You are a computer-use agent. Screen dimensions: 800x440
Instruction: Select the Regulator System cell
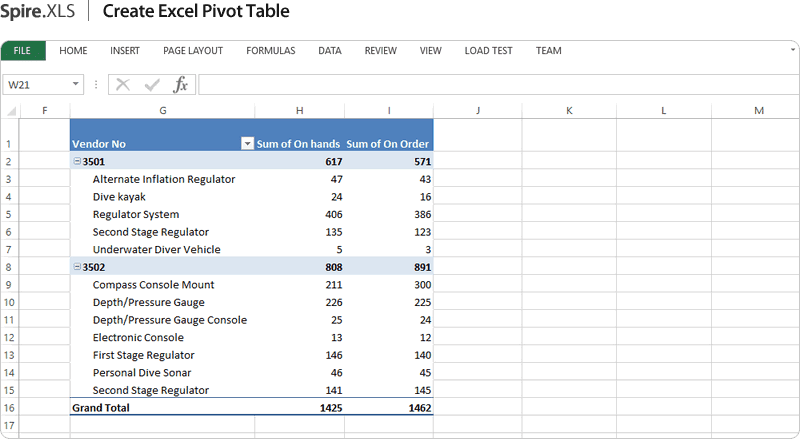pyautogui.click(x=162, y=214)
